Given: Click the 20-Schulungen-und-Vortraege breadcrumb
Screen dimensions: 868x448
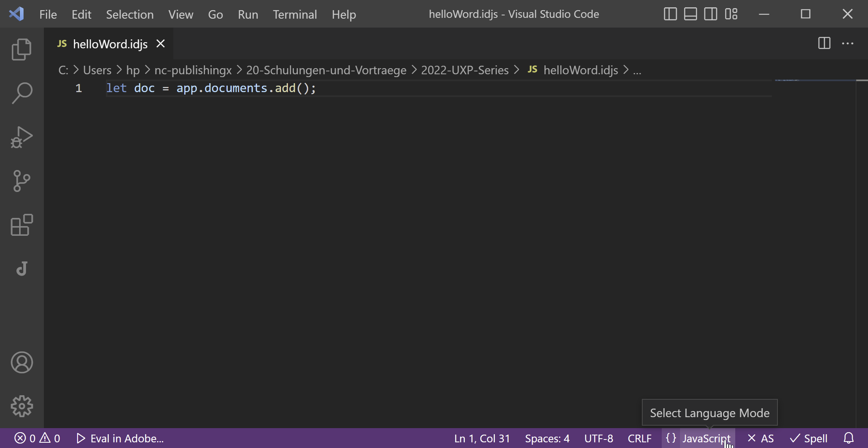Looking at the screenshot, I should (326, 70).
